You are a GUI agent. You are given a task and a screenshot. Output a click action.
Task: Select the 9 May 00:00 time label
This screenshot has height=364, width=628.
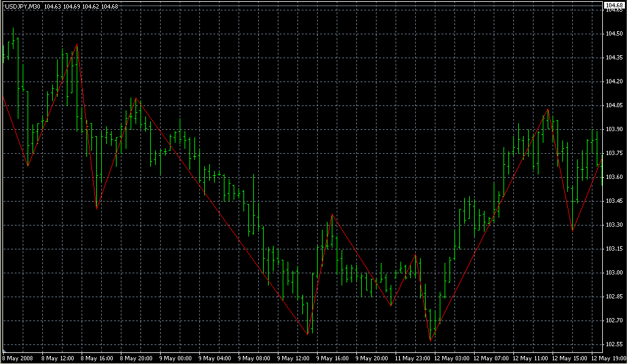click(x=177, y=358)
